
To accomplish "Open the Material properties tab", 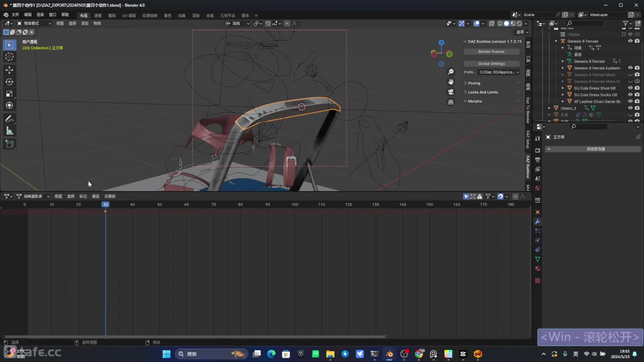I will 538,268.
